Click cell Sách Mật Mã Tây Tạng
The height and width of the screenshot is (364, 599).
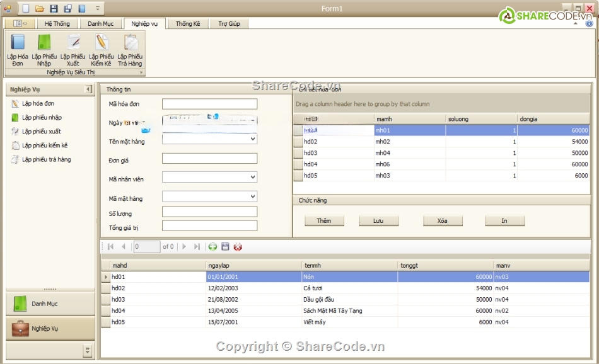(350, 311)
